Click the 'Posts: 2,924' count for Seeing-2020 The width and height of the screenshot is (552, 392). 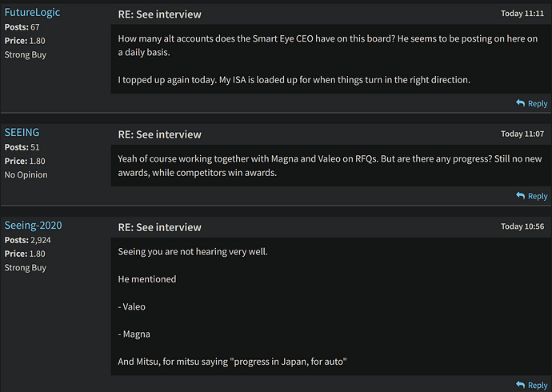pyautogui.click(x=27, y=240)
